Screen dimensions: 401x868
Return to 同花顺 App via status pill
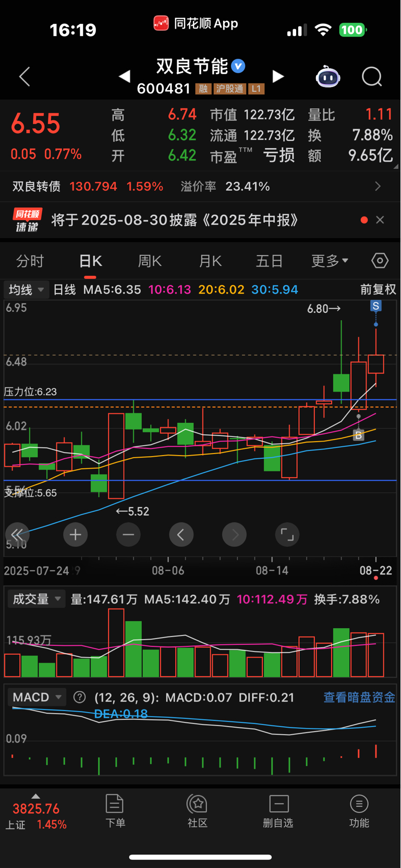196,23
